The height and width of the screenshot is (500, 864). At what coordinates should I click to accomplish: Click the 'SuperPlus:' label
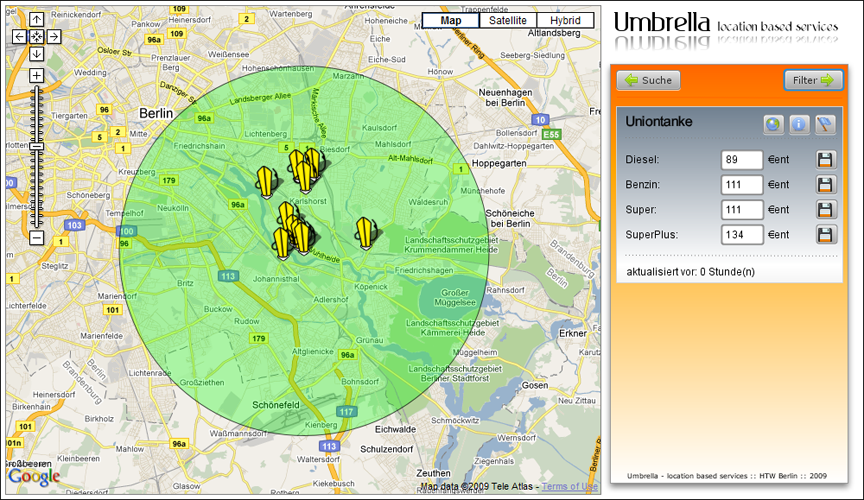[651, 235]
